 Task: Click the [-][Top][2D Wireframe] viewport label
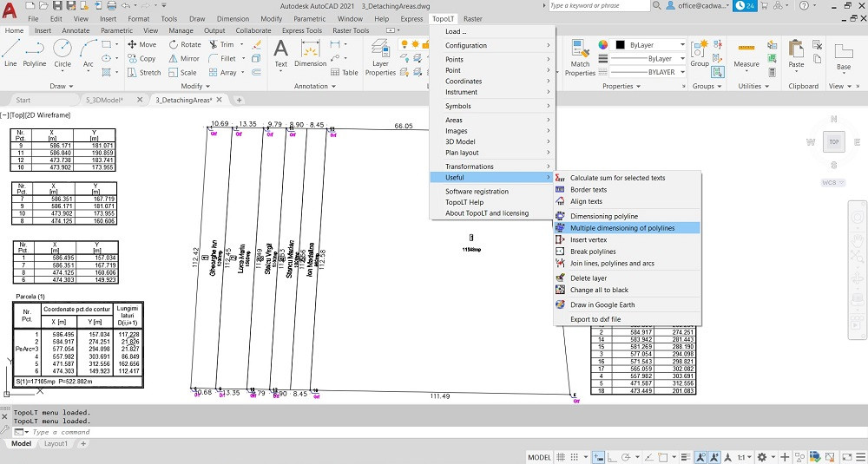point(36,115)
